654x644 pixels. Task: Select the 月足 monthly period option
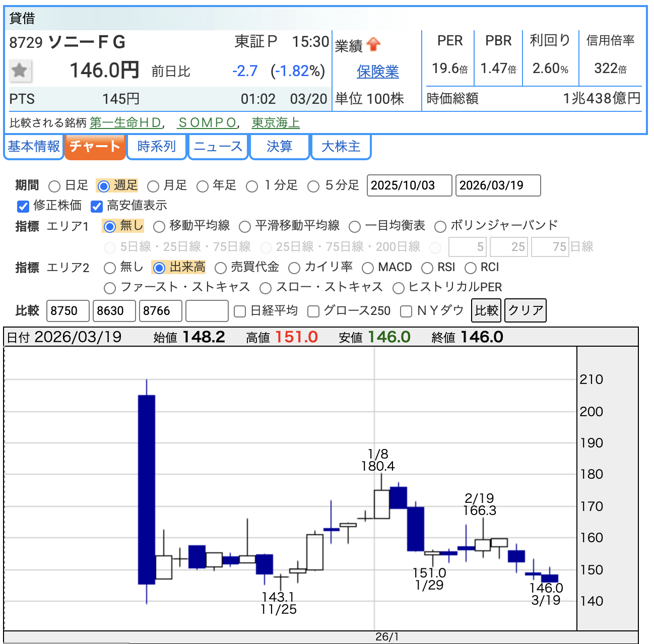pos(153,186)
